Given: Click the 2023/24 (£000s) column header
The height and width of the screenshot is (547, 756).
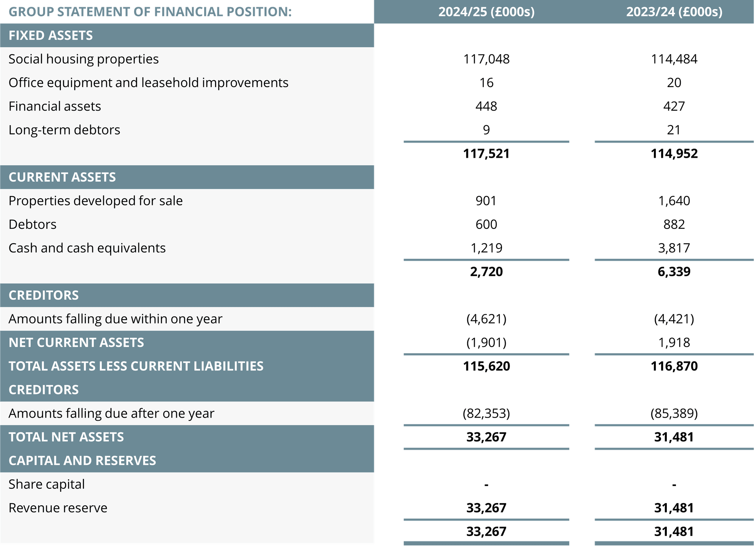Looking at the screenshot, I should click(674, 12).
